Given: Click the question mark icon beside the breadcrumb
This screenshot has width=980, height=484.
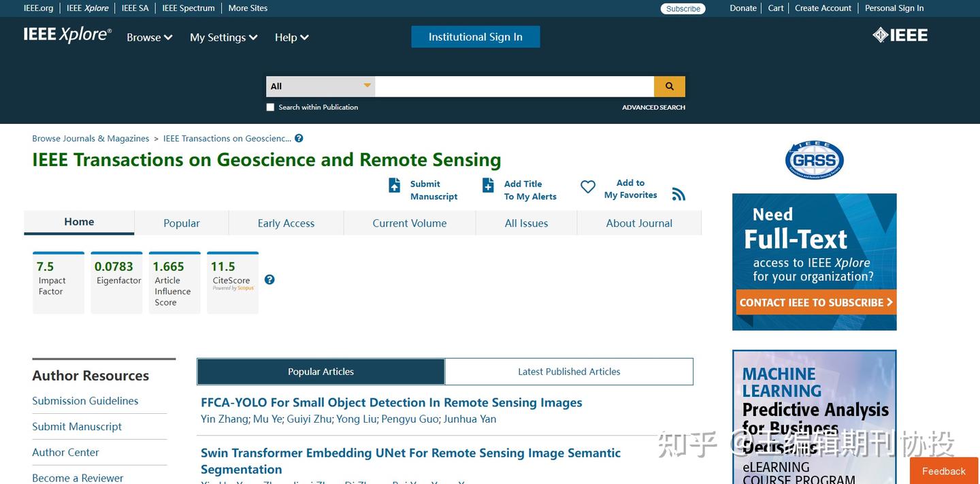Looking at the screenshot, I should click(x=298, y=138).
